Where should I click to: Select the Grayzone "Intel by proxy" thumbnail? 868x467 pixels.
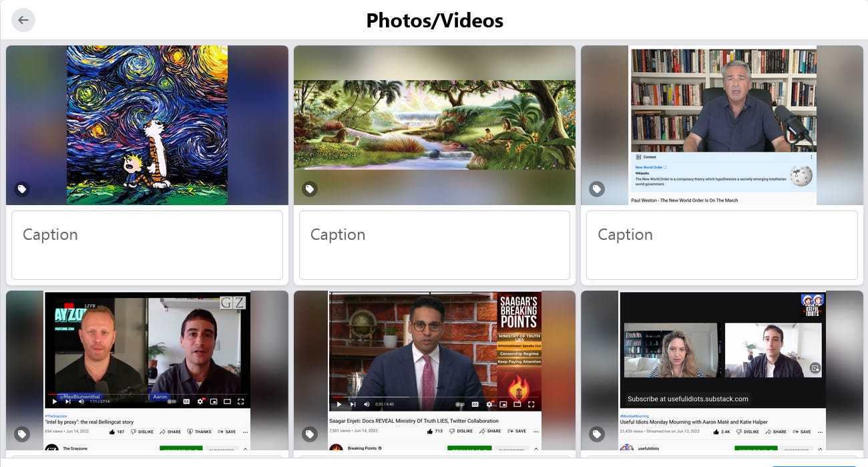tap(147, 371)
